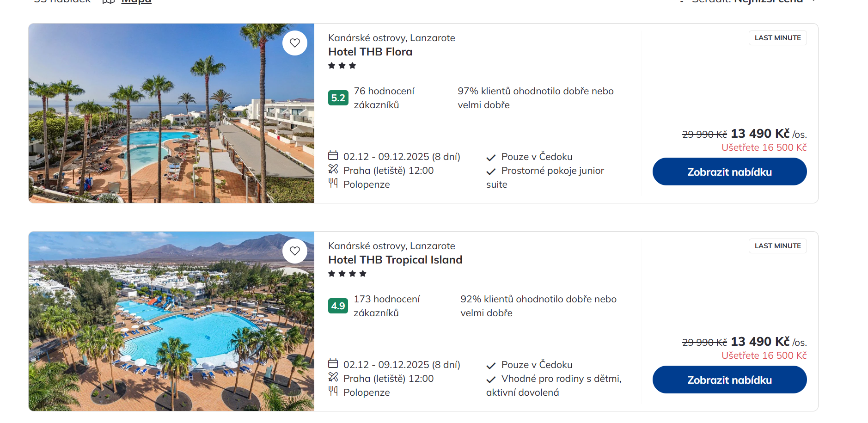Click the Polopenze cutlery icon for THB Flora
868x423 pixels.
333,183
